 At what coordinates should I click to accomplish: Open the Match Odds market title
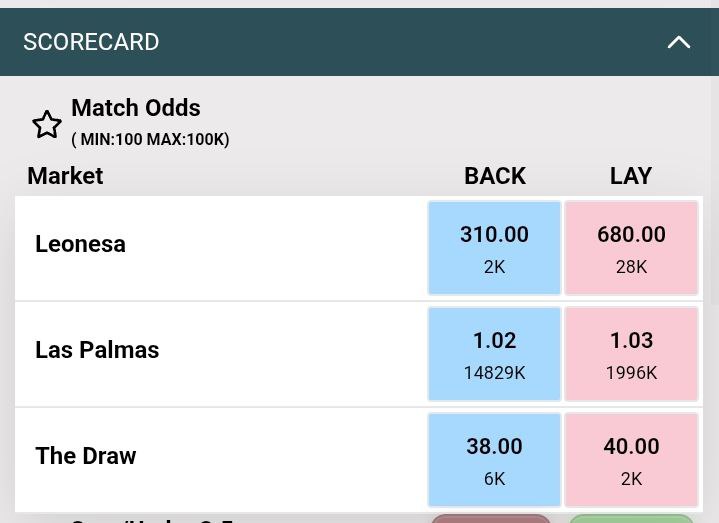(x=136, y=108)
